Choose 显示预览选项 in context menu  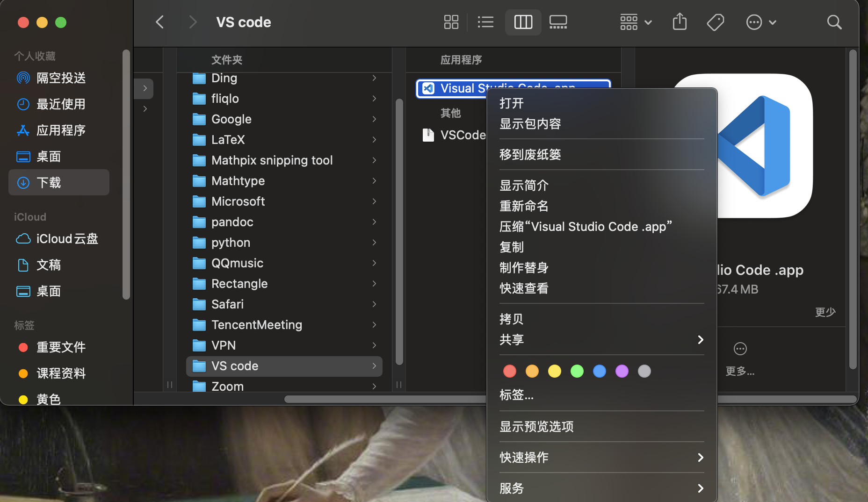(601, 427)
